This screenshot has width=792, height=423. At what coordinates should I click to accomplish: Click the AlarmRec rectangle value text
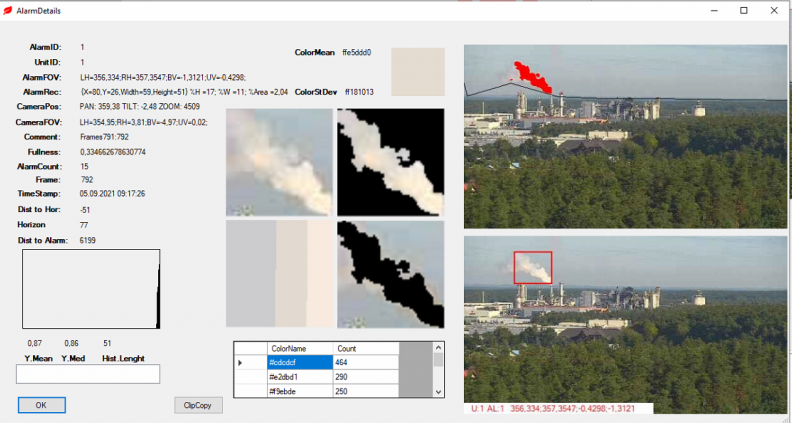tap(184, 92)
